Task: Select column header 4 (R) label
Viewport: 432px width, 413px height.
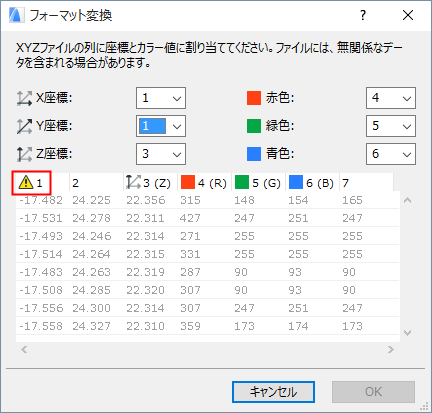Action: (212, 183)
